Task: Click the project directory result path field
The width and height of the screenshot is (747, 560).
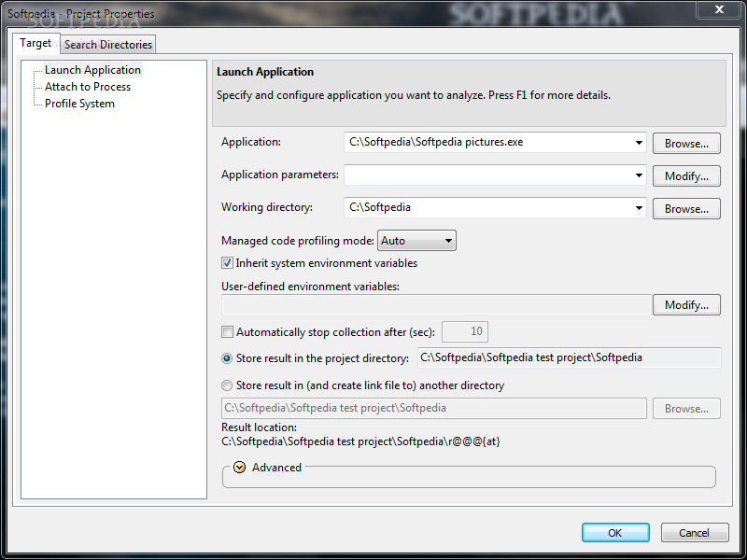Action: click(570, 357)
